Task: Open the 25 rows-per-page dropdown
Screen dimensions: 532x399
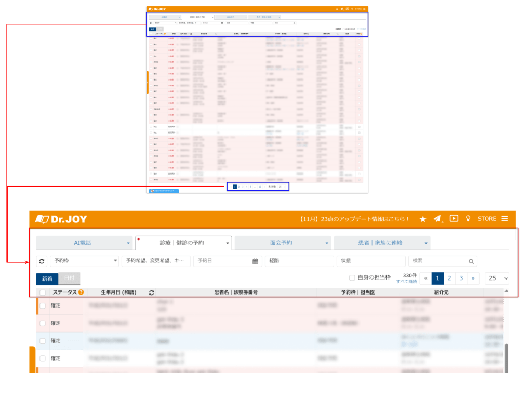Action: pyautogui.click(x=497, y=278)
